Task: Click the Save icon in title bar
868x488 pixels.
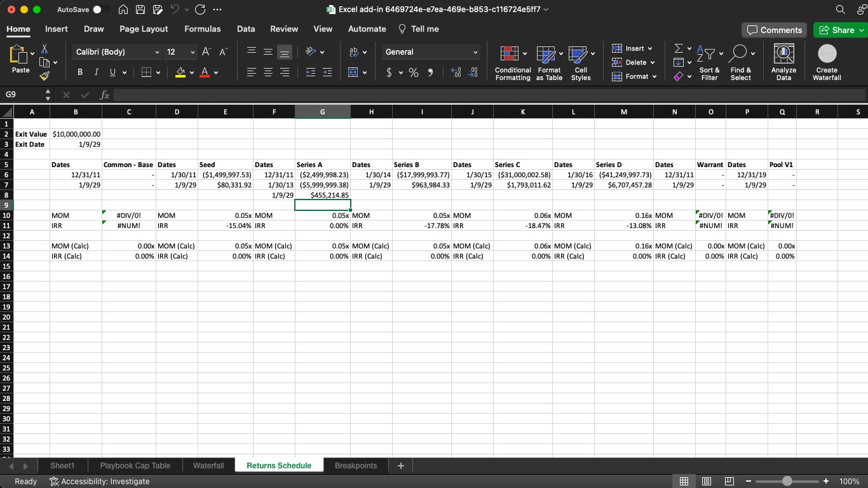Action: (x=140, y=10)
